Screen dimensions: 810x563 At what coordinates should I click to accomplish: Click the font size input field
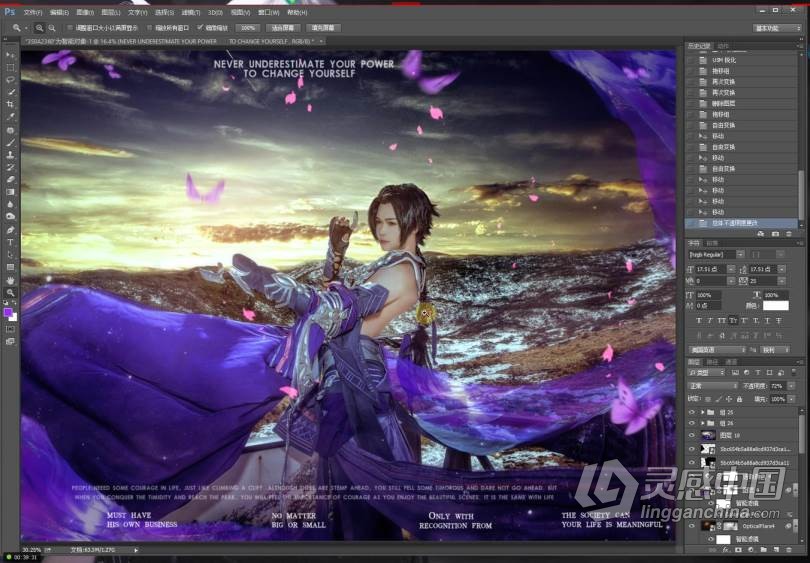[x=711, y=269]
